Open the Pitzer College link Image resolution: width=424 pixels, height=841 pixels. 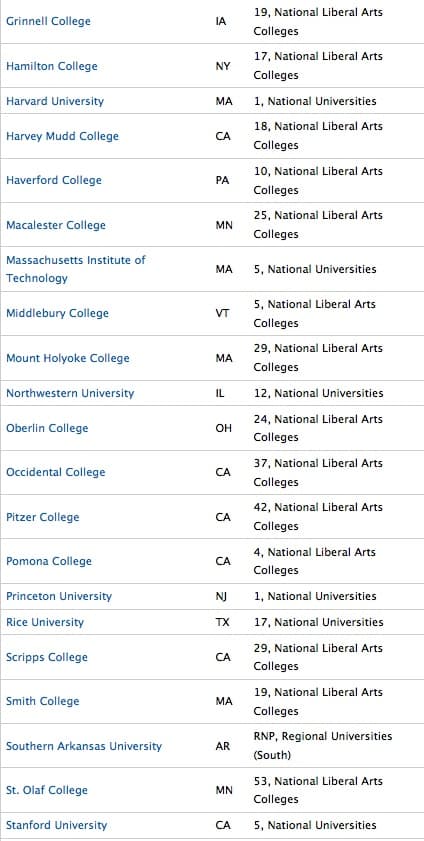tap(42, 517)
